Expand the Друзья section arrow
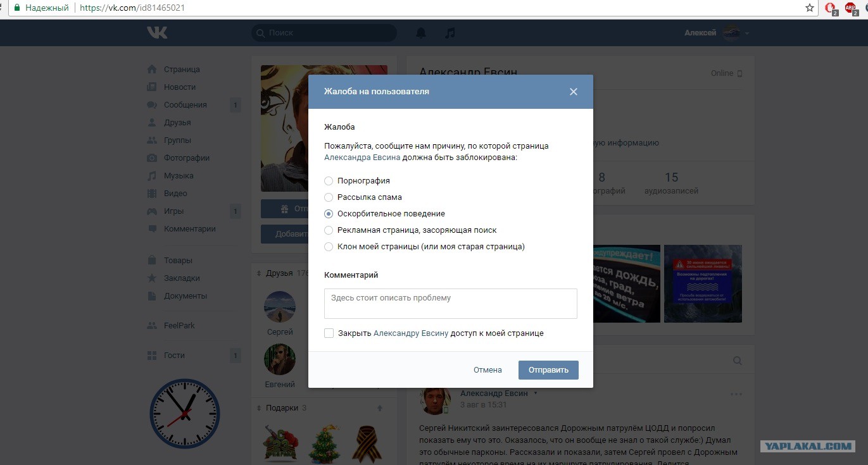Viewport: 868px width, 465px height. 258,273
